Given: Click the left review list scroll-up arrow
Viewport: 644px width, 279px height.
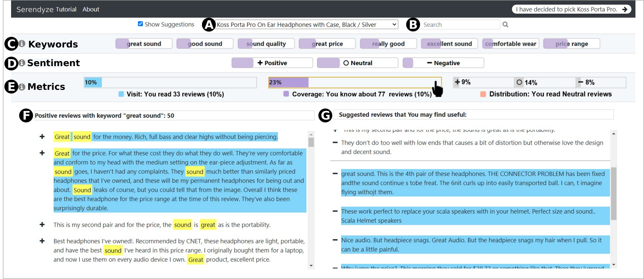Looking at the screenshot, I should (311, 134).
